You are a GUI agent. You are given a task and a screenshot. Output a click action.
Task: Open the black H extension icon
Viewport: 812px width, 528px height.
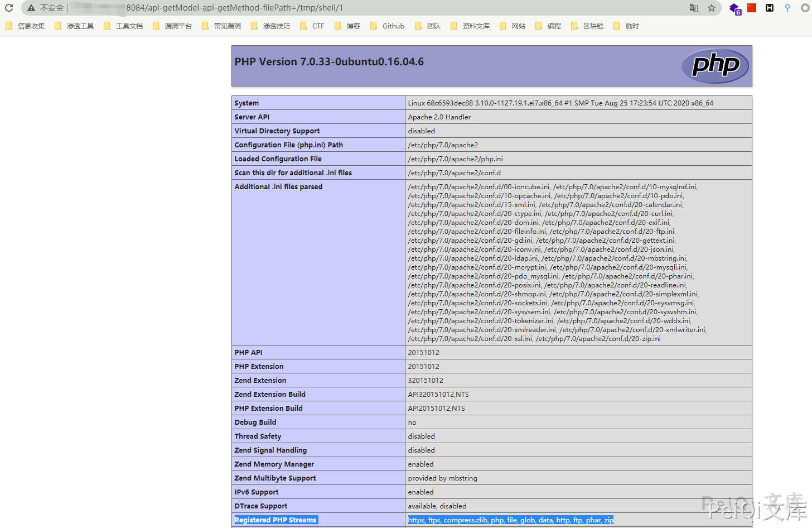[770, 8]
